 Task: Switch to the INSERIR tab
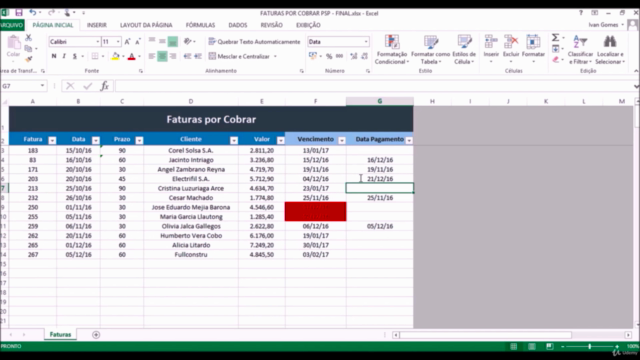click(x=97, y=25)
